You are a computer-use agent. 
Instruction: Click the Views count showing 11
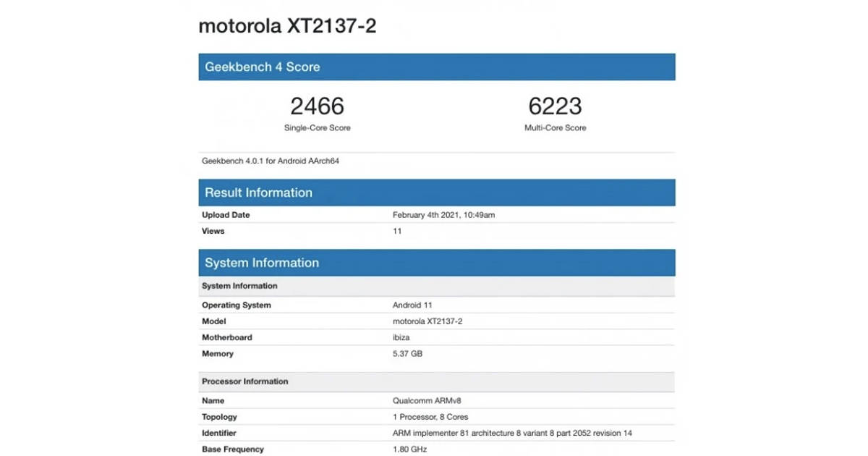pos(397,231)
